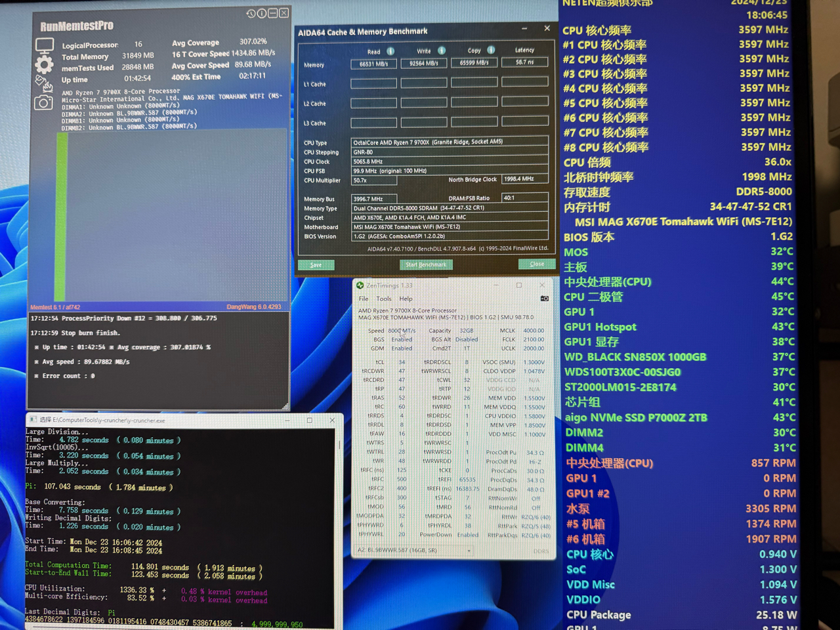Image resolution: width=840 pixels, height=630 pixels.
Task: Click the info icon next to Copy speed
Action: pyautogui.click(x=489, y=51)
